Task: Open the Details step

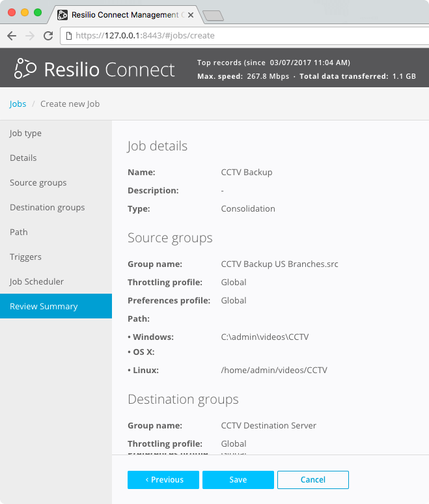Action: pos(56,158)
